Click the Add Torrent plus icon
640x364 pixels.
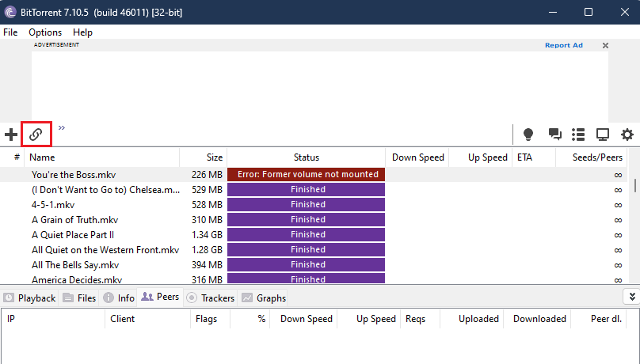11,134
